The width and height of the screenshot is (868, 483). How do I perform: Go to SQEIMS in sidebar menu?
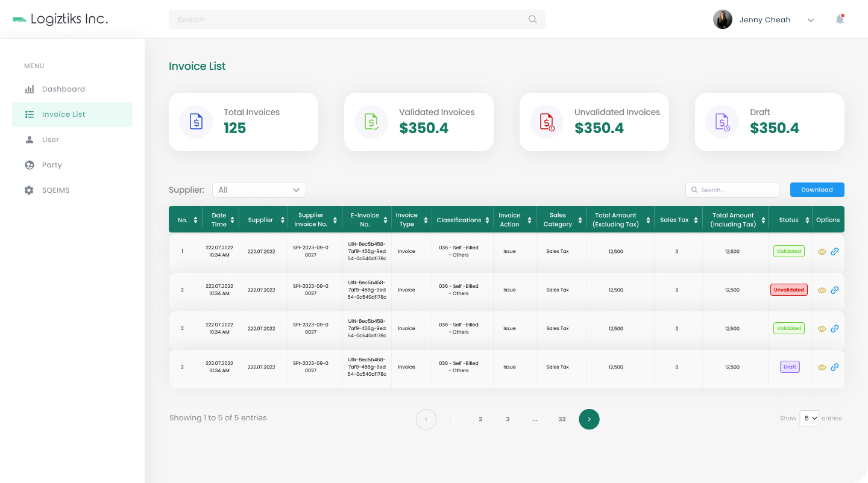coord(55,190)
